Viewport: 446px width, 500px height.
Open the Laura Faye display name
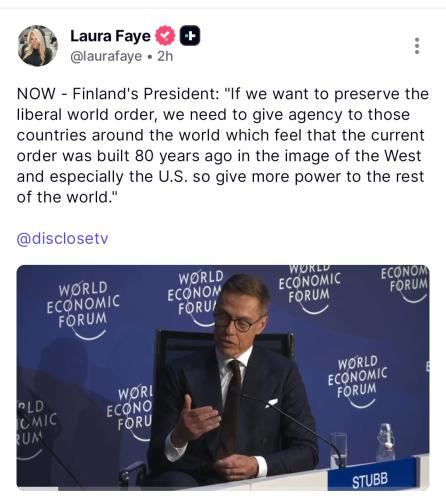[110, 36]
